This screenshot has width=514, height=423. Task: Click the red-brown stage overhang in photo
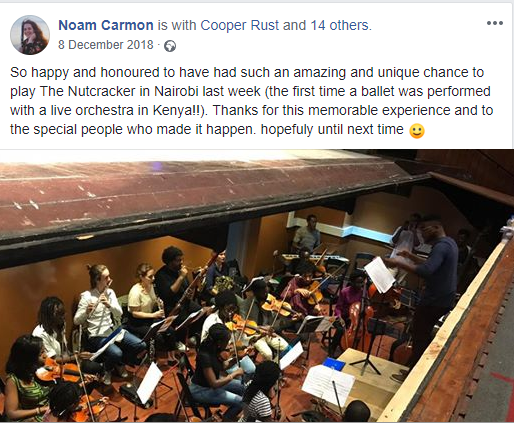click(200, 193)
